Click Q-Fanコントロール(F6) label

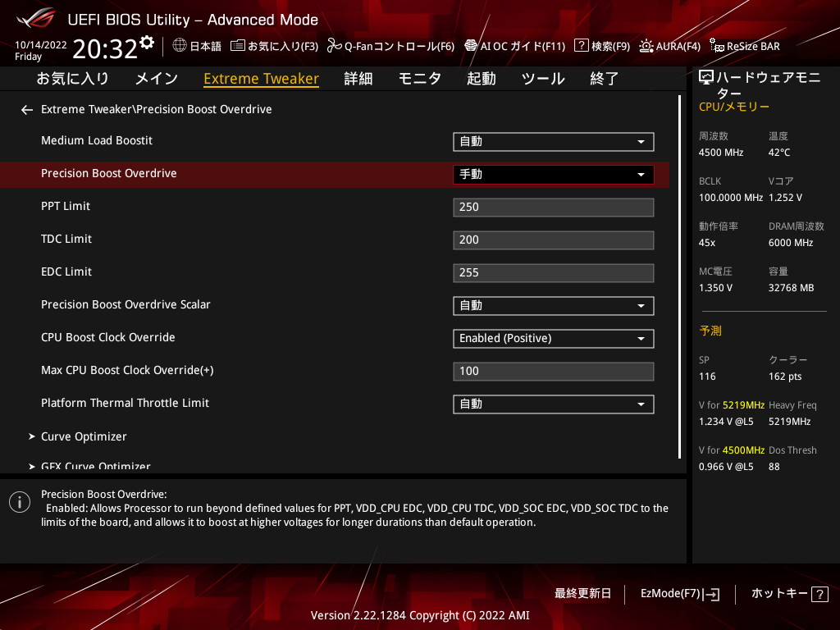pyautogui.click(x=399, y=46)
